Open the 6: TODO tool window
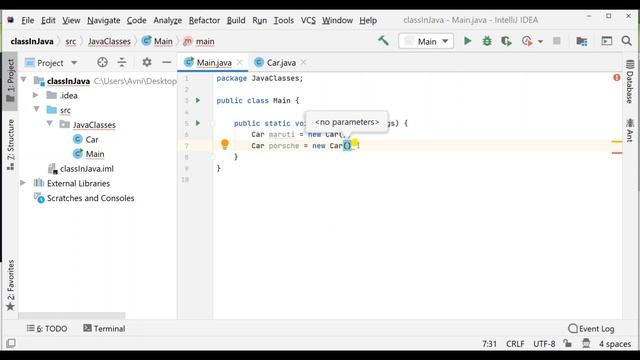The height and width of the screenshot is (360, 640). (47, 329)
